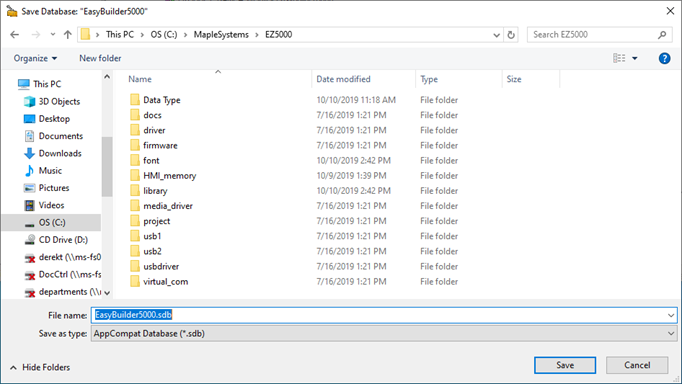682x384 pixels.
Task: Go back using the Back arrow
Action: (14, 34)
